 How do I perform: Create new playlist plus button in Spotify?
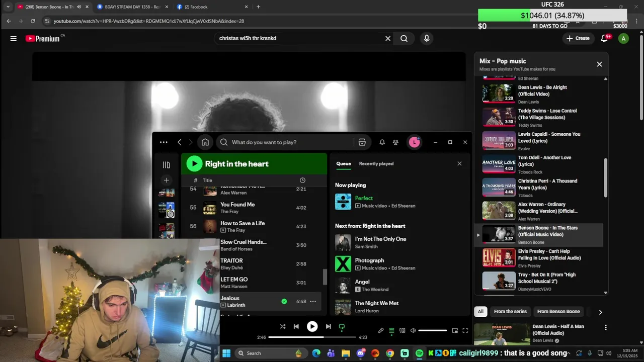click(166, 180)
